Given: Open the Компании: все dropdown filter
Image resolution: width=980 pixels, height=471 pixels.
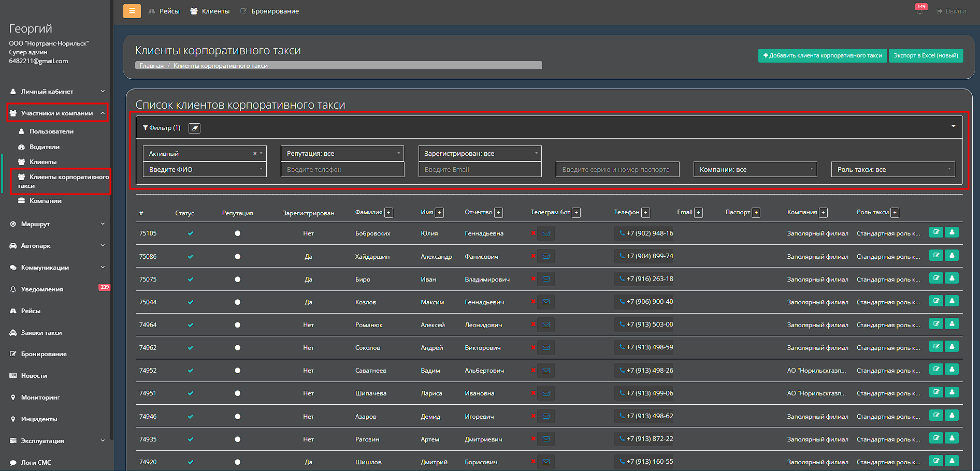Looking at the screenshot, I should 755,170.
